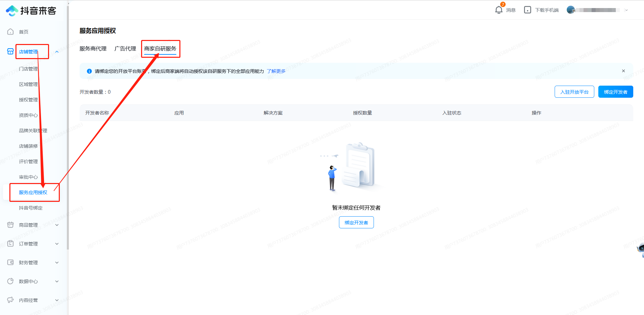The image size is (644, 315).
Task: Click the blue 绑定开发者 button in the header row
Action: 616,92
